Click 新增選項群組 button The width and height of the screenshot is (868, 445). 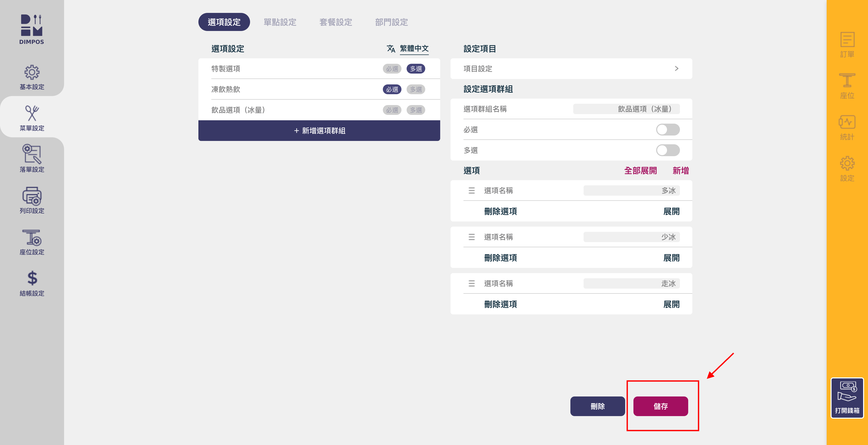tap(319, 131)
